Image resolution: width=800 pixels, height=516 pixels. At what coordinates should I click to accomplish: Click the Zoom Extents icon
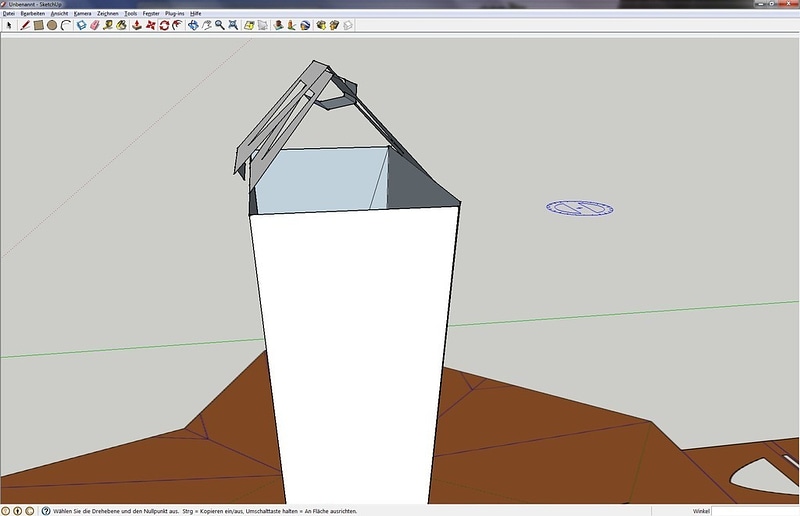pyautogui.click(x=233, y=25)
